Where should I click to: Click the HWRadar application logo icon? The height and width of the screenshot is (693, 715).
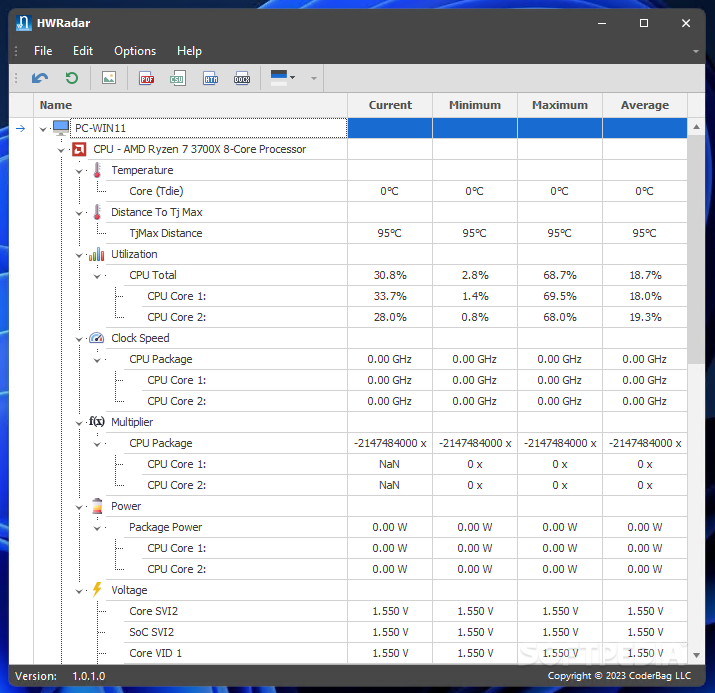point(23,23)
